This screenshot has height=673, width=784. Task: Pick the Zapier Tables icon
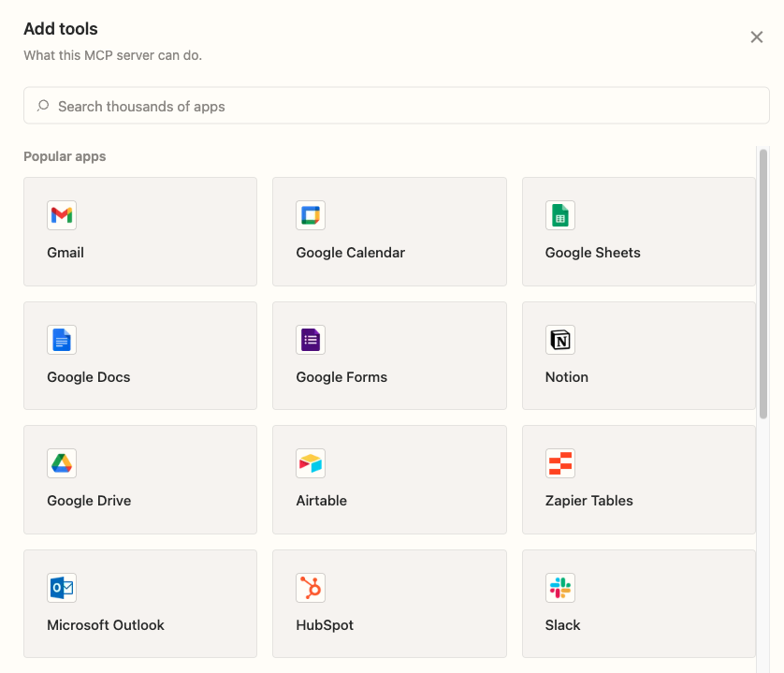coord(560,463)
